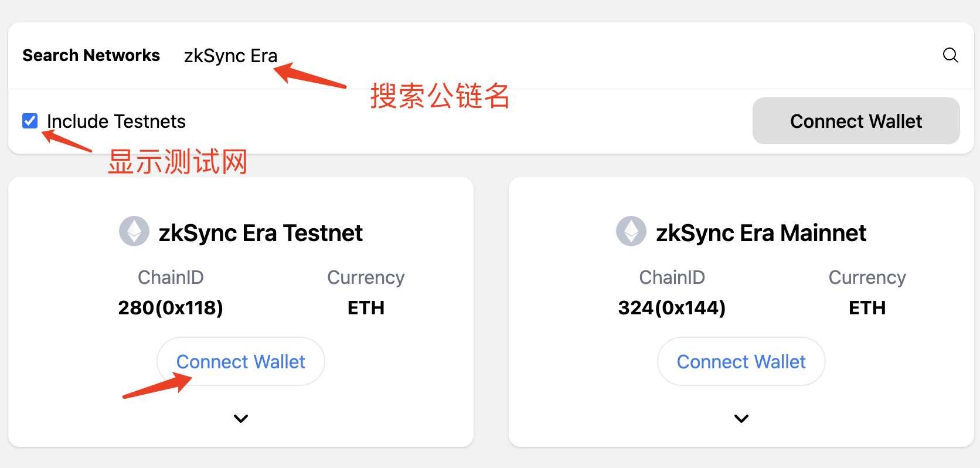Click the ChainID label on Testnet card
Image resolution: width=980 pixels, height=468 pixels.
171,277
